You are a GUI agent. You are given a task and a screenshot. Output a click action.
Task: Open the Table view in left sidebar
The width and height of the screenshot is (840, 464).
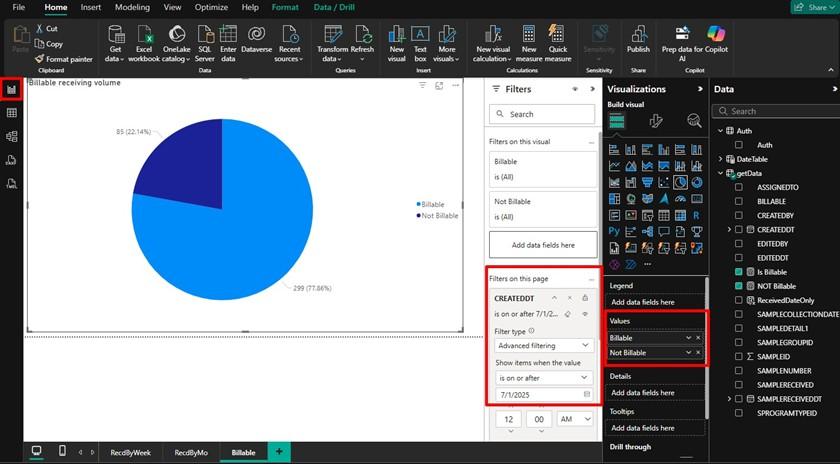point(12,113)
